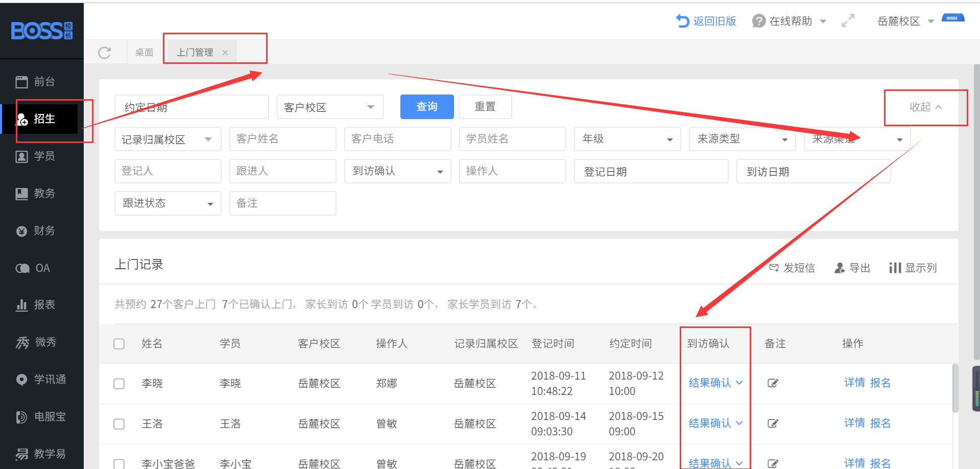Edit the 备注 note for 王洛 row
This screenshot has width=980, height=469.
pos(773,424)
